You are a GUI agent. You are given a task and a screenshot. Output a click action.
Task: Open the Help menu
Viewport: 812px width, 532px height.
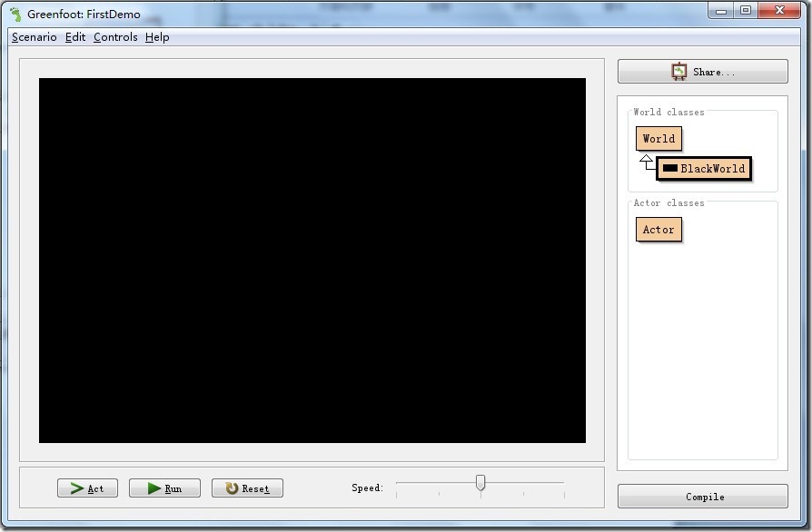coord(157,37)
